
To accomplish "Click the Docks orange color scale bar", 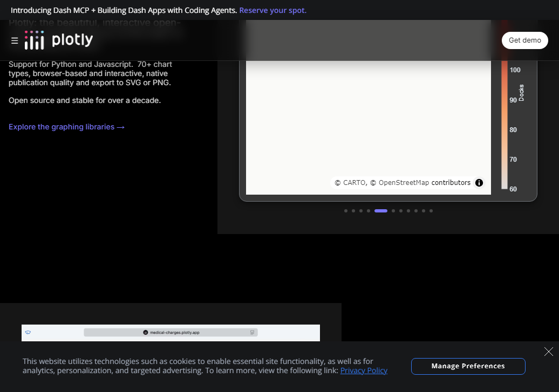I will coord(505,125).
